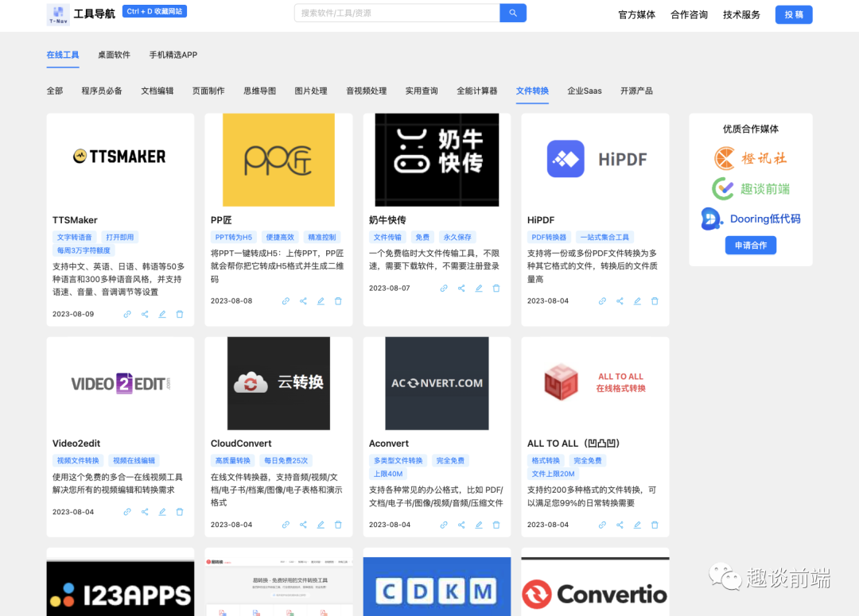Open the 123APPS card thumbnail
859x616 pixels.
(121, 587)
